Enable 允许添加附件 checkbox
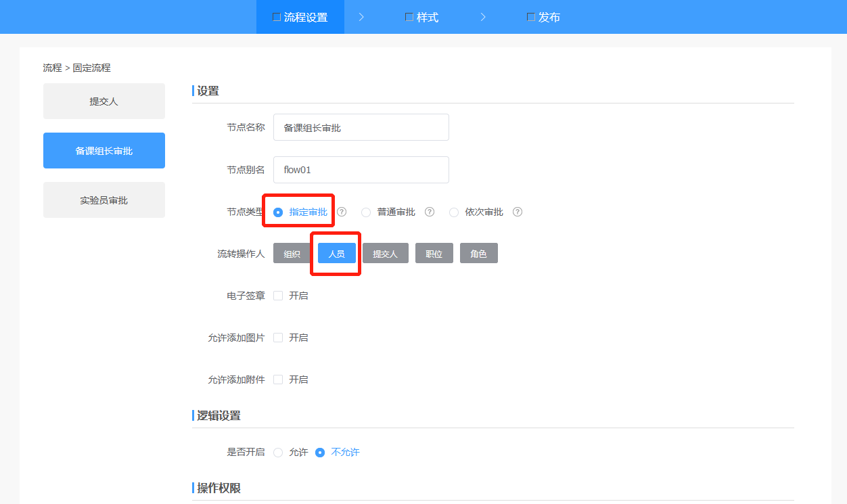Image resolution: width=847 pixels, height=504 pixels. click(278, 380)
